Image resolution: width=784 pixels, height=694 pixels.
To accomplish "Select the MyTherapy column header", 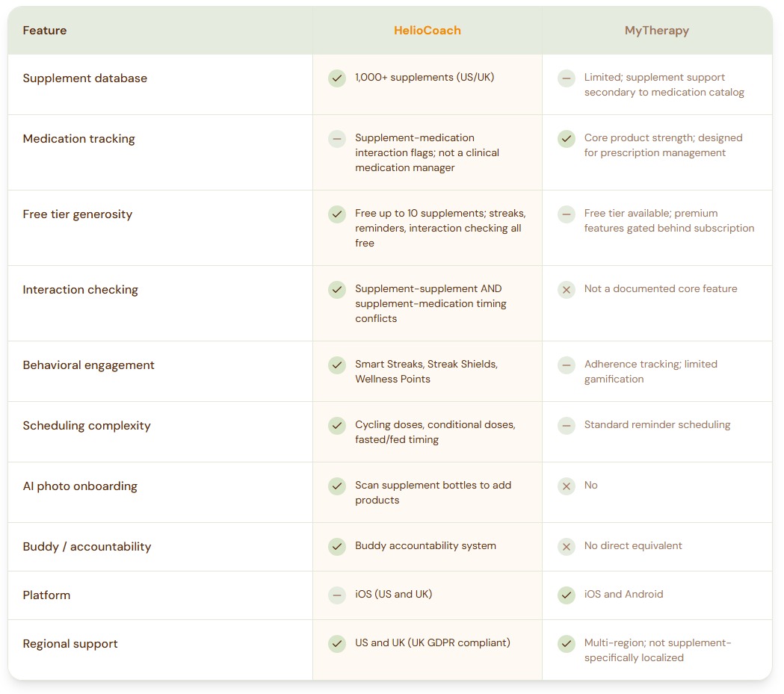I will (656, 31).
